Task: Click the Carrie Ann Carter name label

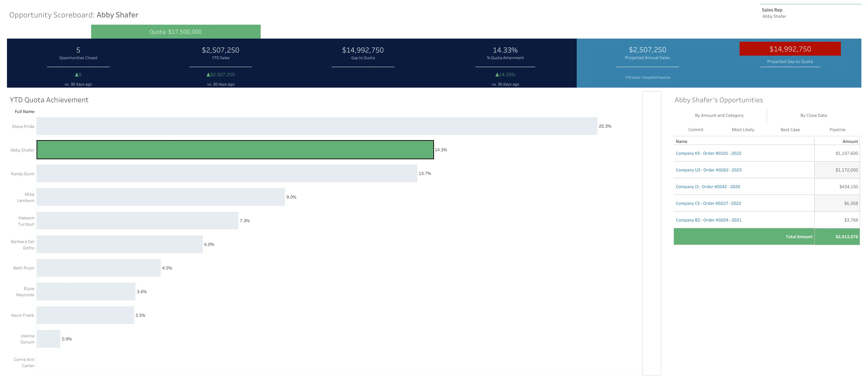Action: pos(24,363)
